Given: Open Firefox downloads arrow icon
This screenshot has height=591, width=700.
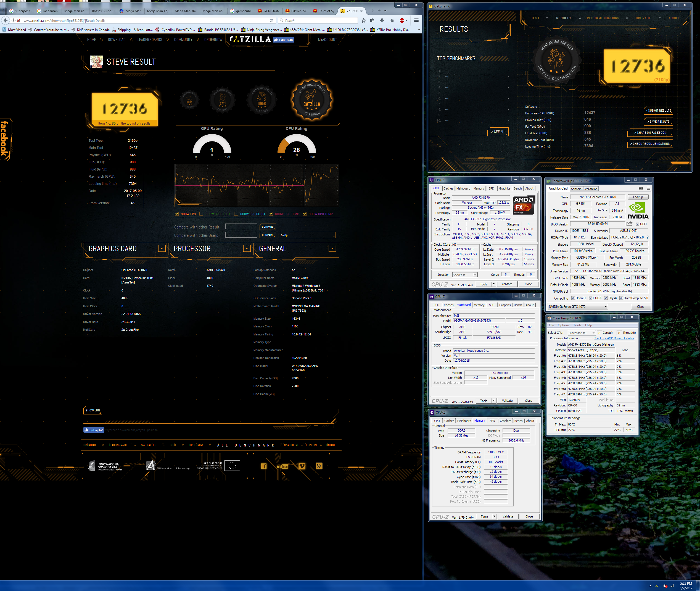Looking at the screenshot, I should pyautogui.click(x=382, y=20).
